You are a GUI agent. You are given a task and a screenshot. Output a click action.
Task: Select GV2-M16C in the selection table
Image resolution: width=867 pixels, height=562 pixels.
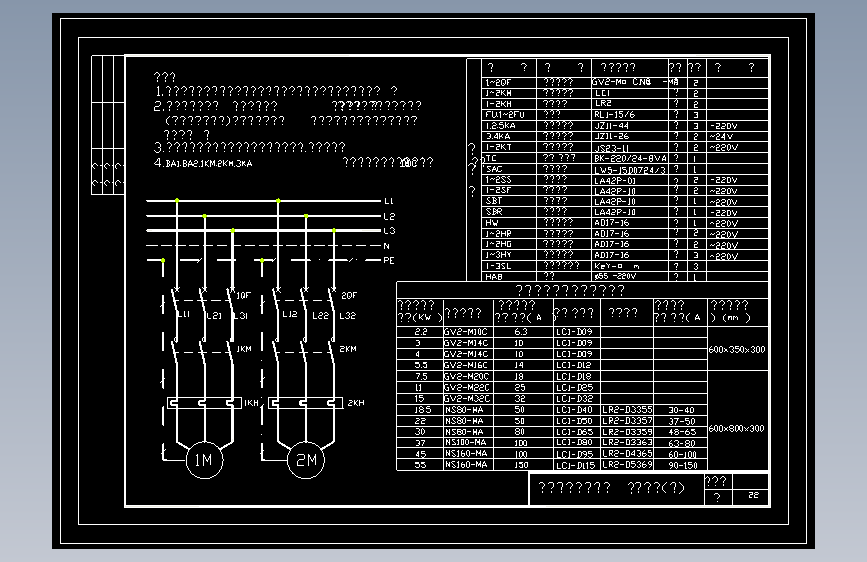coord(466,365)
